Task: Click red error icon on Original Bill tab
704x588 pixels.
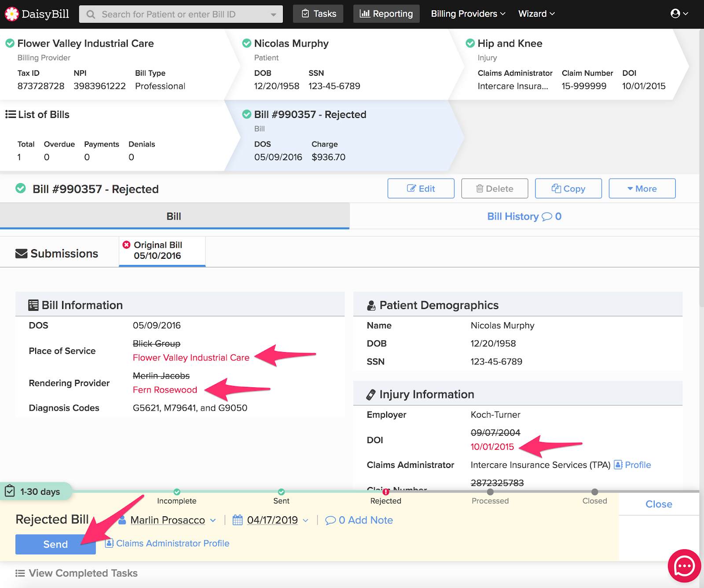Action: (127, 245)
